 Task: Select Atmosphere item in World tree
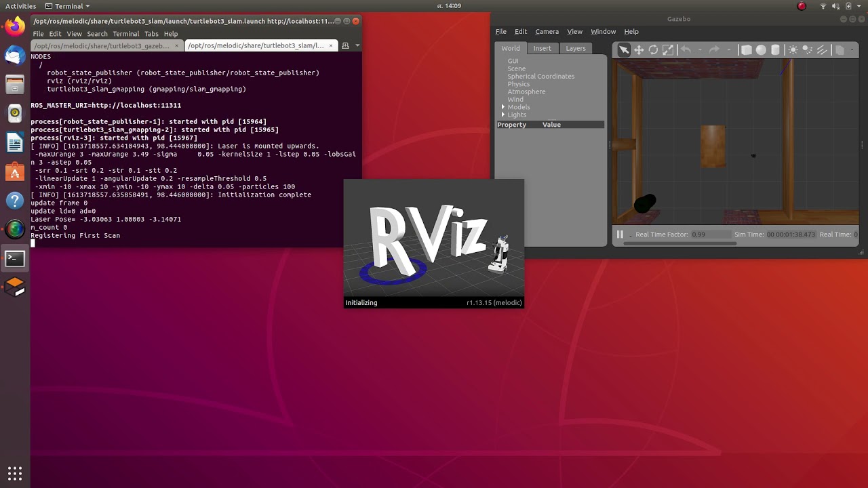(526, 91)
